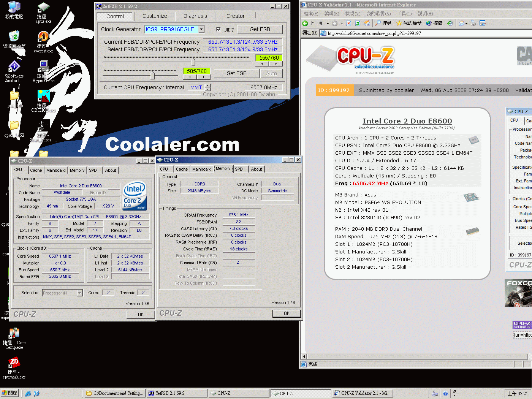532x399 pixels.
Task: Click the upper 555/760 FSB slider thumb
Action: coord(193,62)
